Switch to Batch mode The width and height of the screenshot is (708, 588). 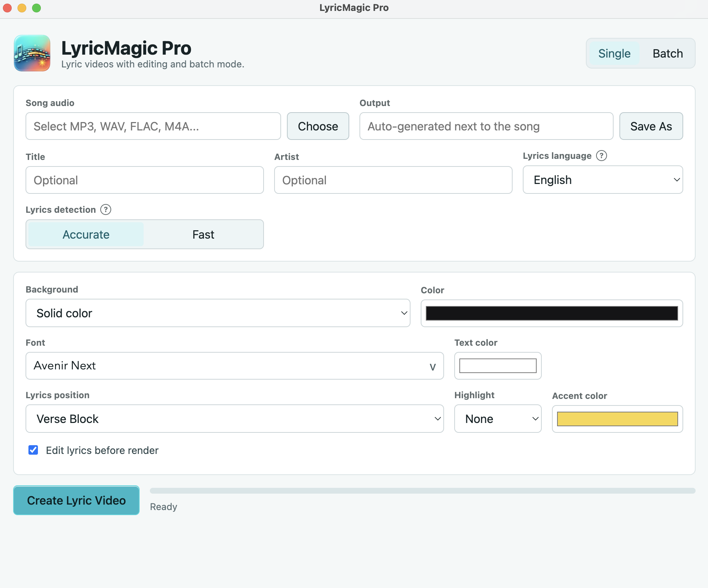point(668,53)
